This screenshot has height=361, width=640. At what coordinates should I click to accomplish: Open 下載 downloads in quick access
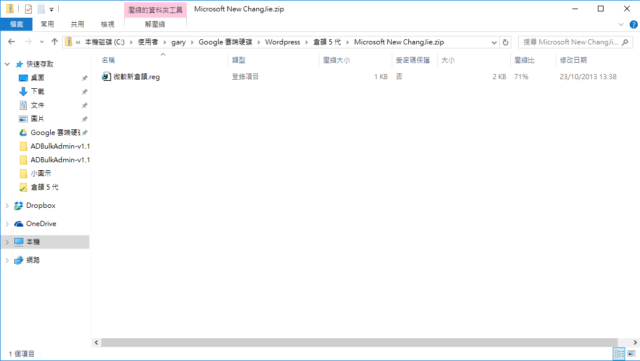tap(38, 91)
